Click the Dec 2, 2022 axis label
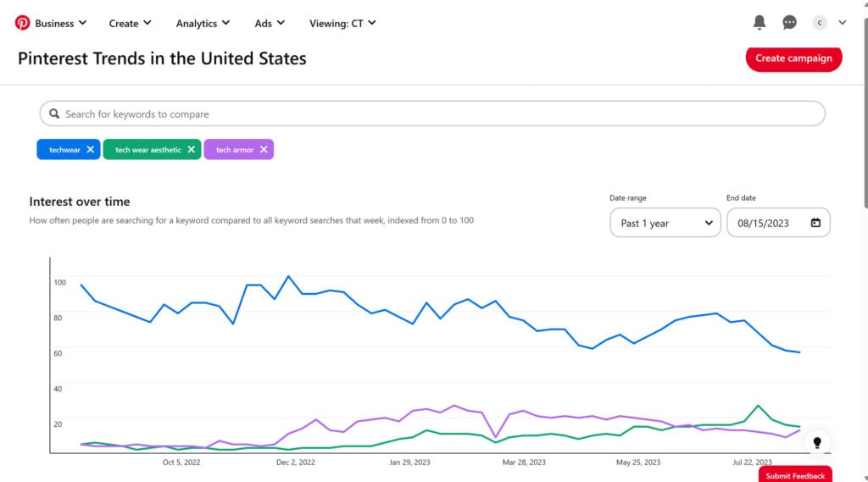This screenshot has width=868, height=482. pos(296,462)
